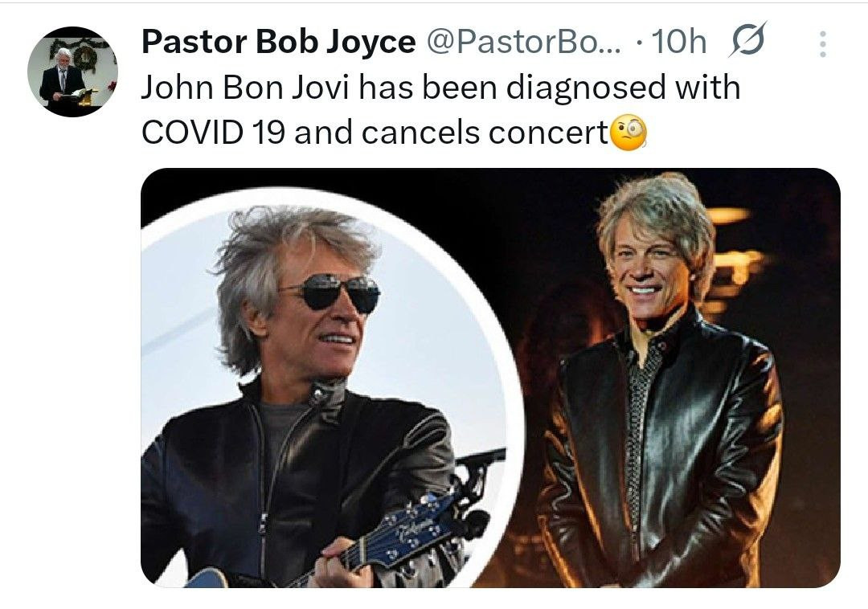Click the monocle face emoji
The image size is (868, 609).
point(628,133)
